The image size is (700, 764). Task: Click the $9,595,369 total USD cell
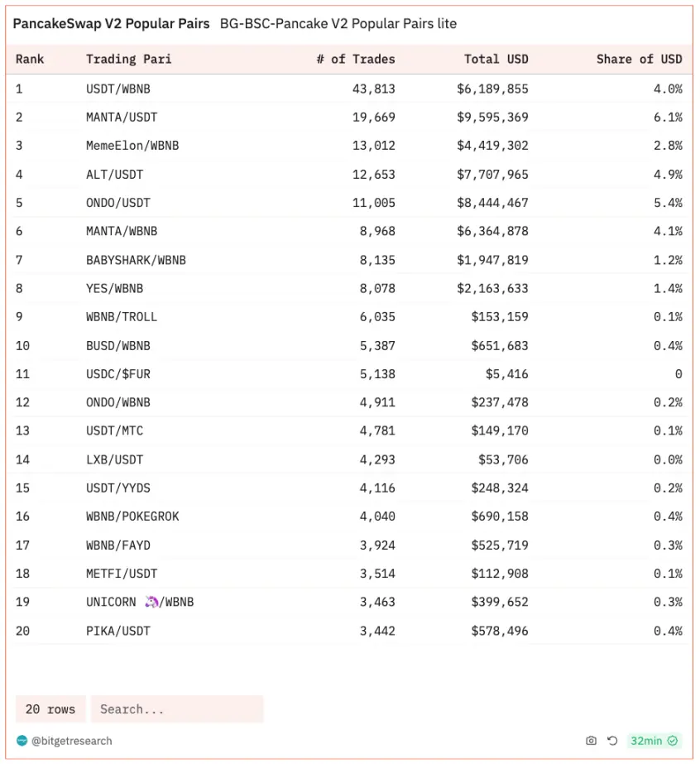[x=492, y=117]
